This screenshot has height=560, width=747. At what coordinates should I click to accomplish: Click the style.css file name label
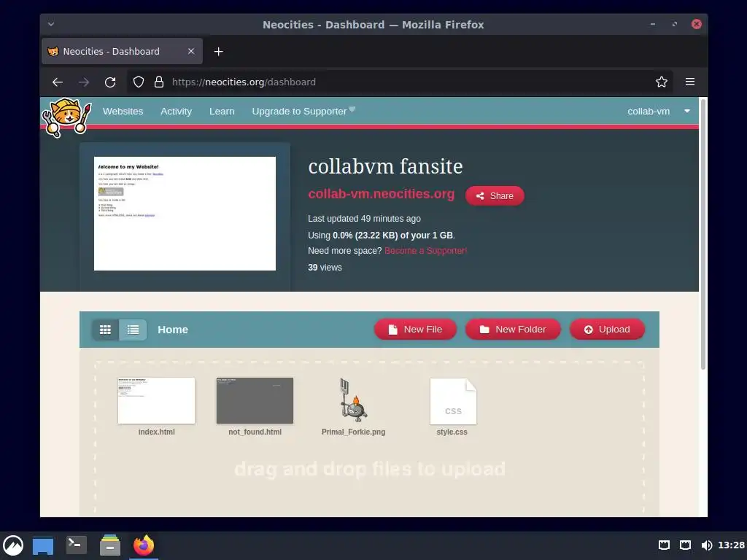coord(452,432)
